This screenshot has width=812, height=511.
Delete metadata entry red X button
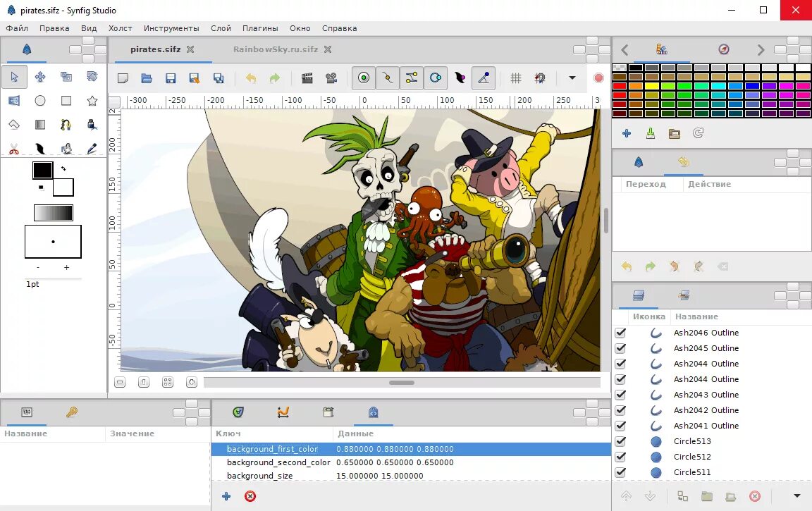(x=250, y=496)
